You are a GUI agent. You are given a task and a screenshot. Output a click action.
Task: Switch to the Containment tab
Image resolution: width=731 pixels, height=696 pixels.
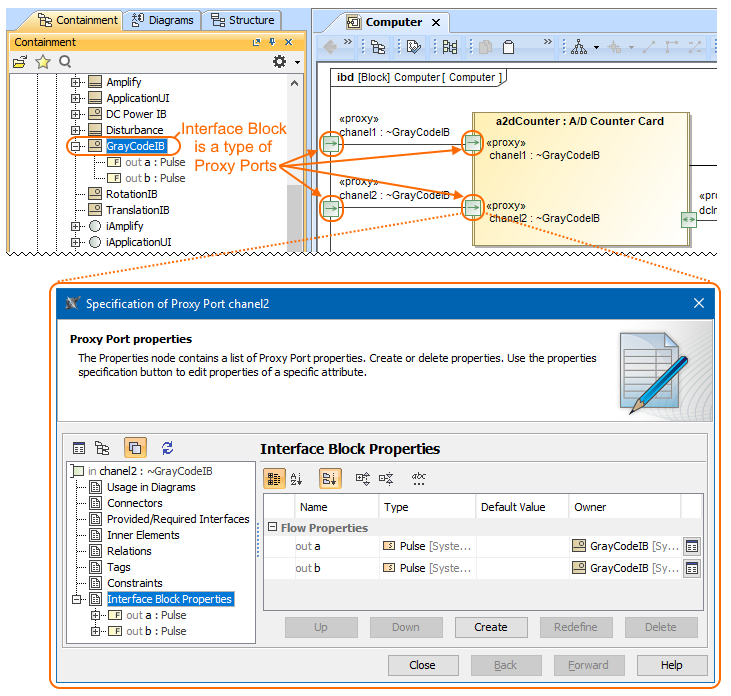(x=78, y=21)
